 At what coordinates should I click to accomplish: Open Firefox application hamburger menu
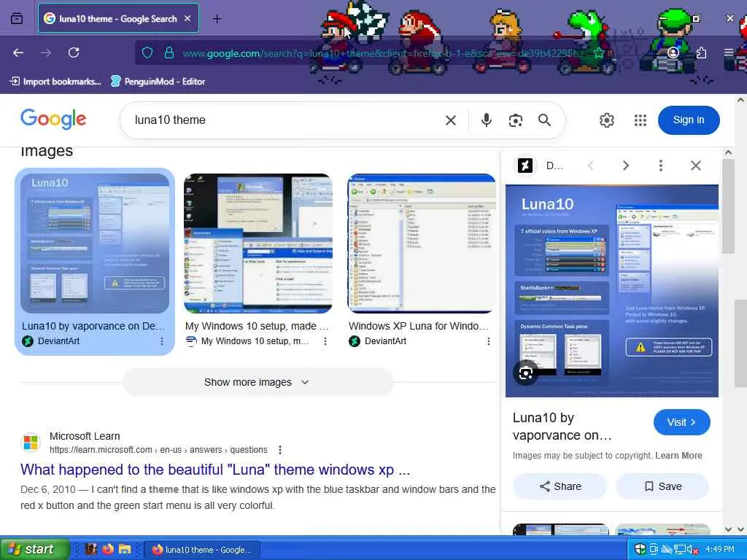coord(729,52)
